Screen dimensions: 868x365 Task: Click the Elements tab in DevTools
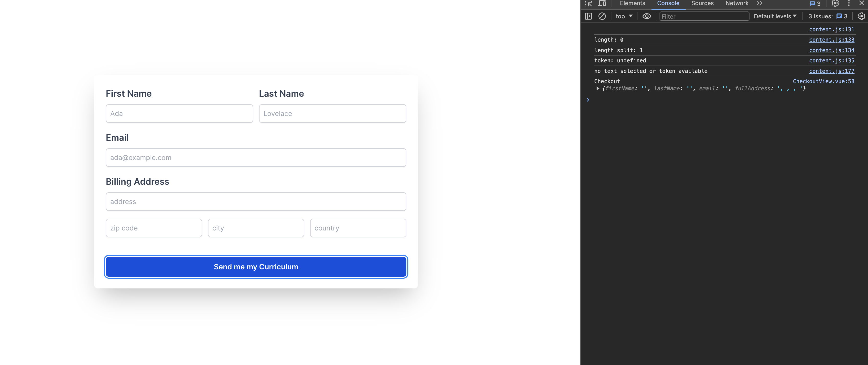(x=632, y=3)
